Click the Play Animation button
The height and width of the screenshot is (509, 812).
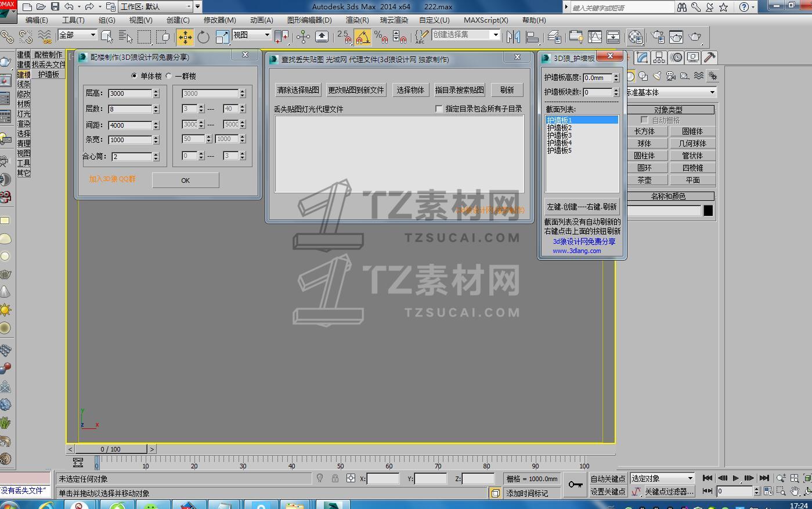(735, 478)
